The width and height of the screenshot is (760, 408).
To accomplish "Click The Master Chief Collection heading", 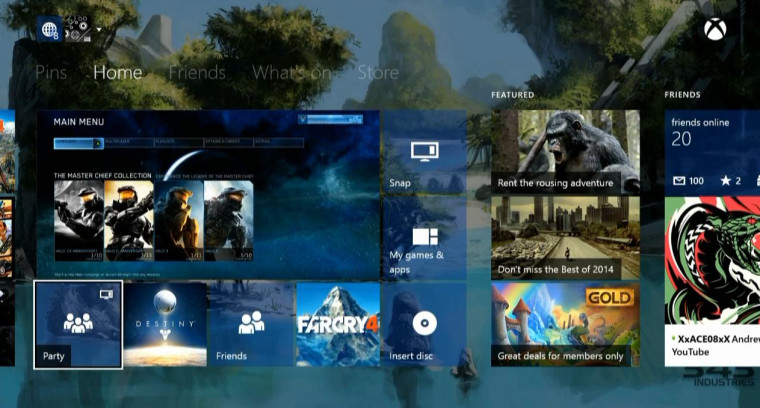I will tap(103, 175).
